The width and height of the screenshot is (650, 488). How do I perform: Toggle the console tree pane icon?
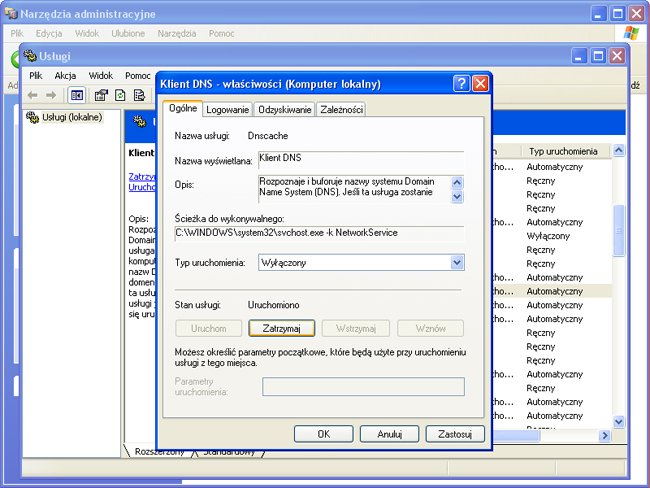coord(77,95)
